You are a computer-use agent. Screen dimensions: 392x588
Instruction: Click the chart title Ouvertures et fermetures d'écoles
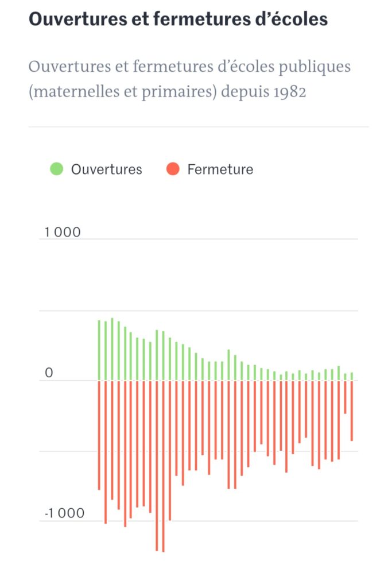click(178, 19)
